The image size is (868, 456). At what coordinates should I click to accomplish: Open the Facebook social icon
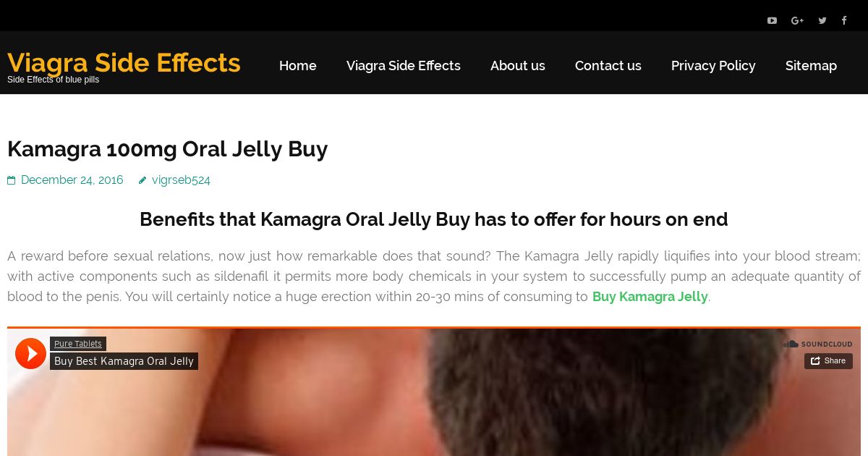tap(844, 20)
